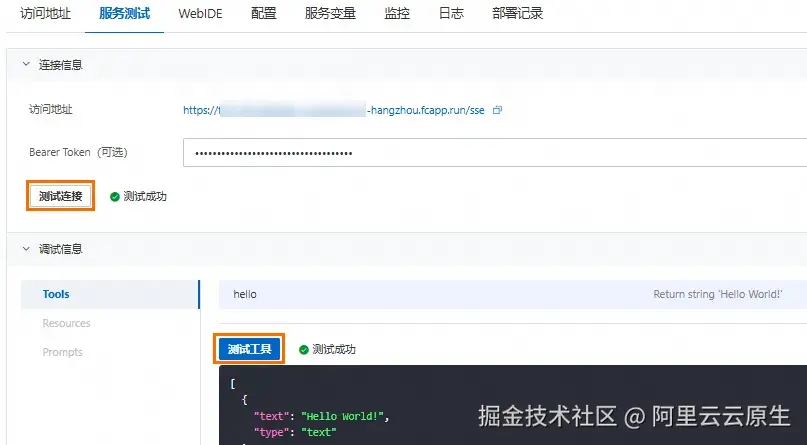Go to the 配置 tab
The height and width of the screenshot is (445, 807).
[x=264, y=13]
